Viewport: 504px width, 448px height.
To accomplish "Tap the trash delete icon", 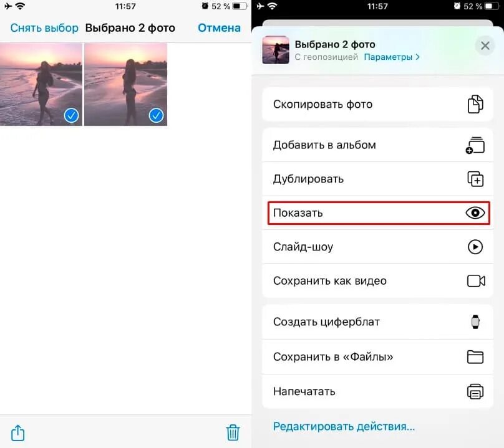I will (x=233, y=432).
